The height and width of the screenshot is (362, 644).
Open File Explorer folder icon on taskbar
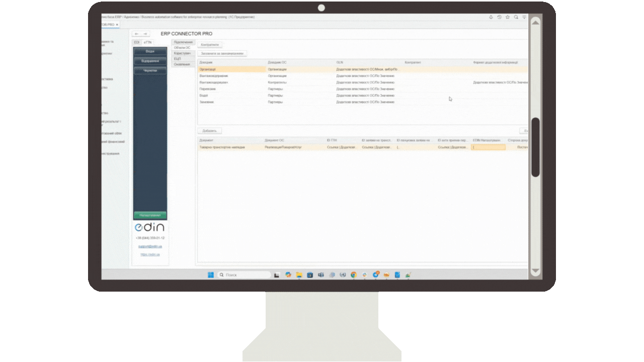[x=299, y=275]
